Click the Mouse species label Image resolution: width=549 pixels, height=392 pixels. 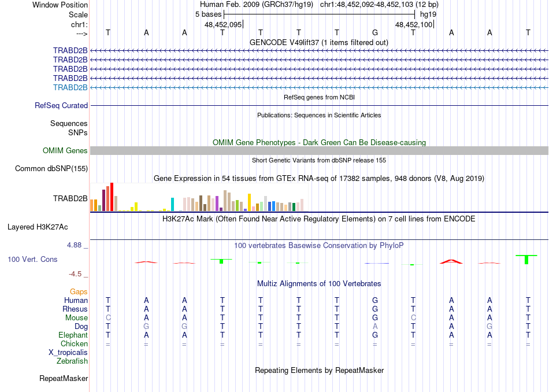coord(76,318)
